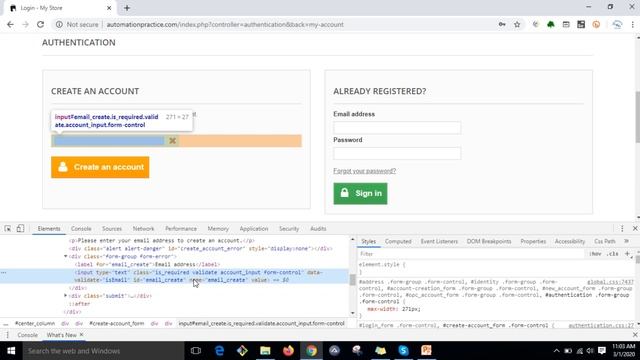This screenshot has width=640, height=360.
Task: Add new style rule plus icon
Action: click(x=627, y=254)
